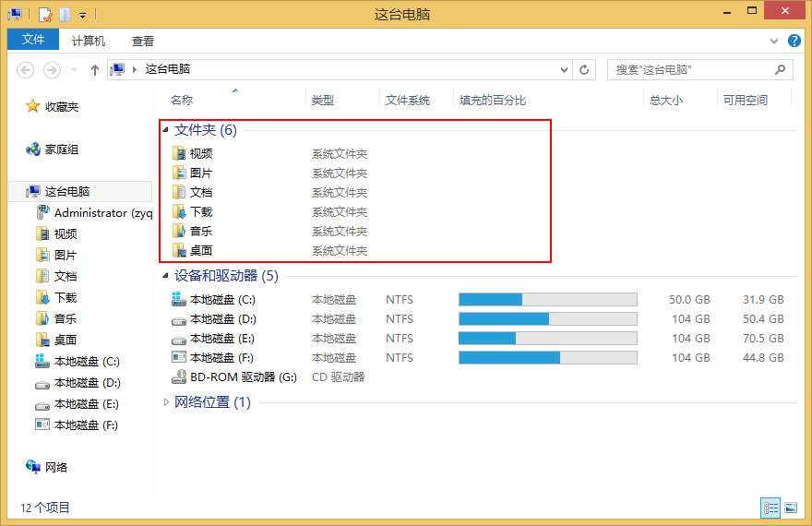Screen dimensions: 812x526
Task: Open 视频 in the navigation pane
Action: click(66, 234)
